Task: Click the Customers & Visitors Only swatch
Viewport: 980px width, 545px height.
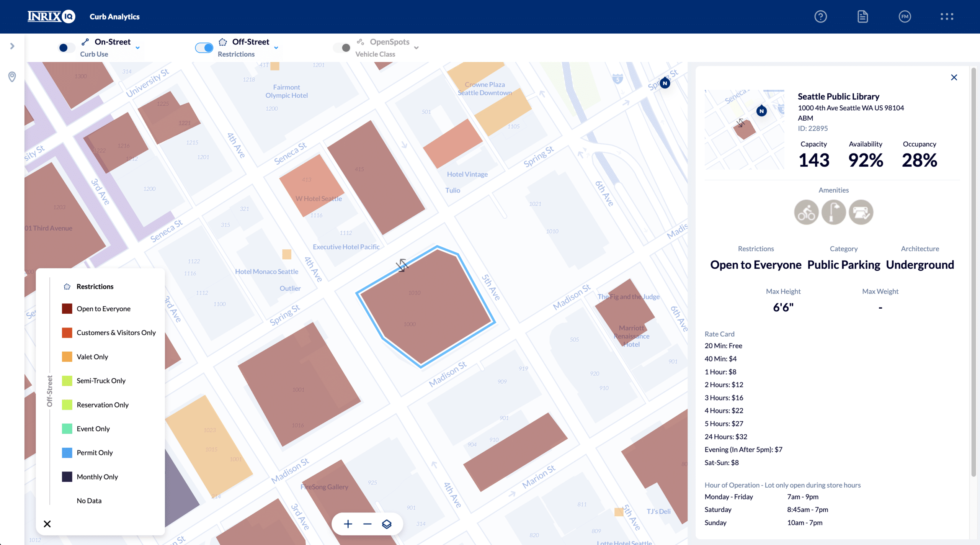Action: tap(67, 332)
